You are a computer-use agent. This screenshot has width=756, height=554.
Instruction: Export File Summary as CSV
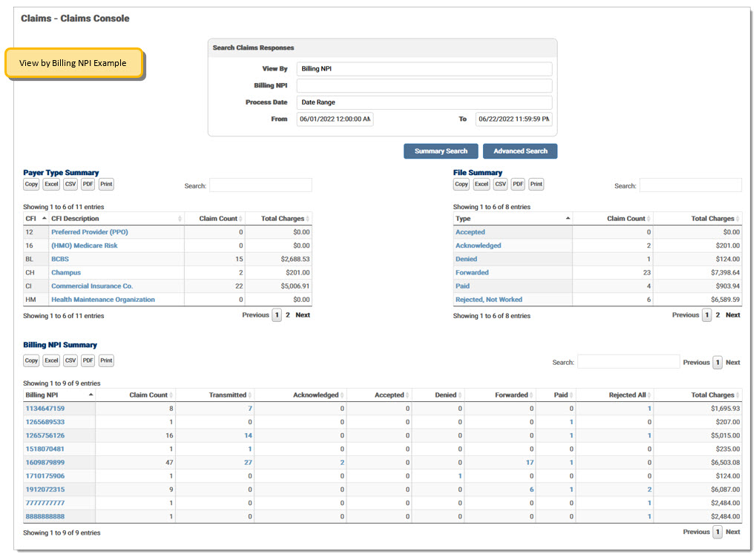coord(501,184)
